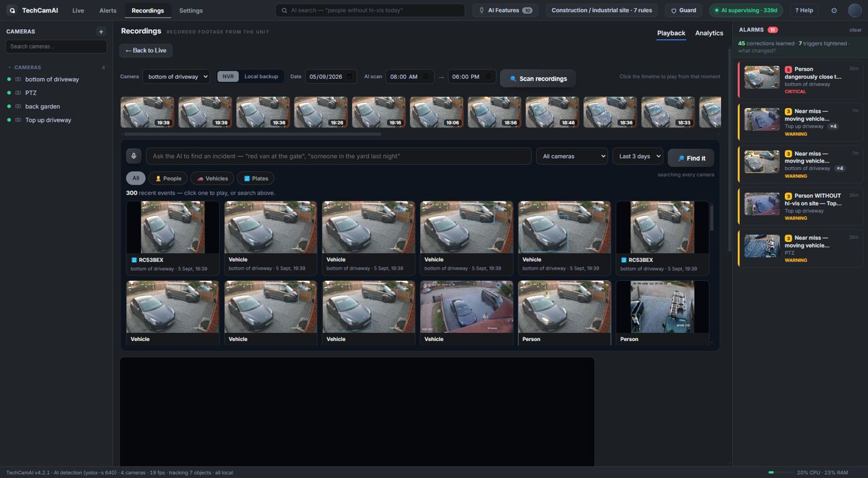Filter events by Vehicles
868x478 pixels.
pos(212,179)
